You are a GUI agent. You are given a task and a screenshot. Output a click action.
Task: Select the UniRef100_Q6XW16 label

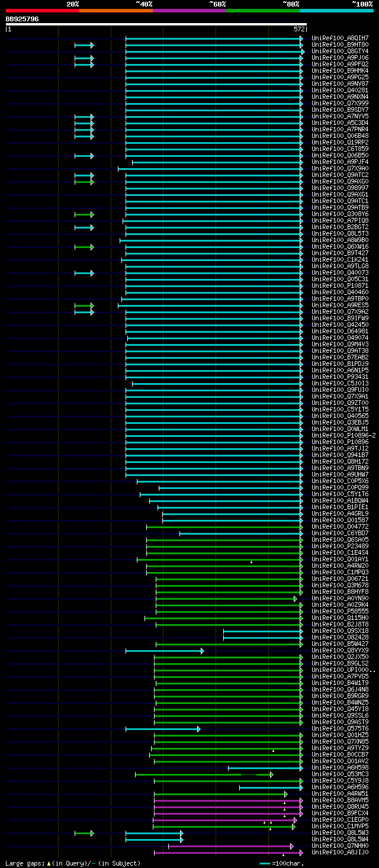tap(340, 247)
